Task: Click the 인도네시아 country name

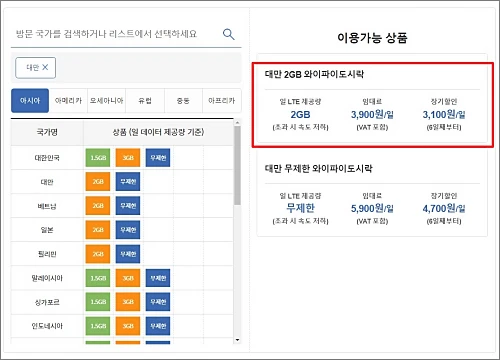Action: tap(47, 326)
